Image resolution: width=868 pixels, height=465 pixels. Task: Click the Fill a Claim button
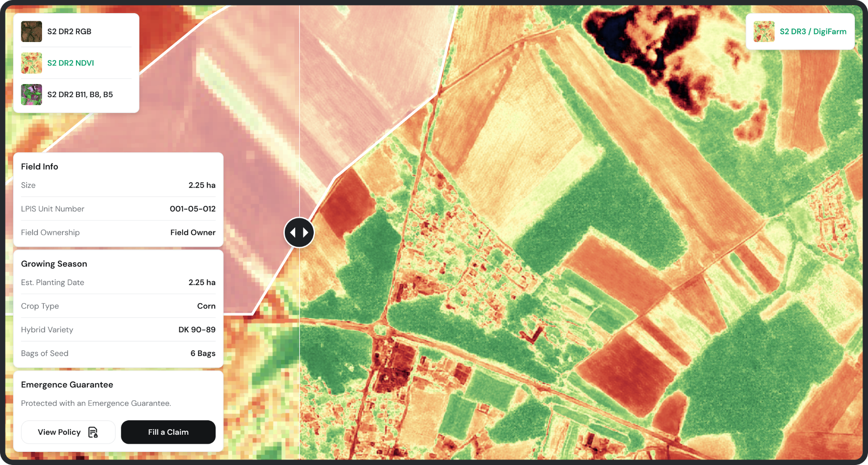coord(168,432)
